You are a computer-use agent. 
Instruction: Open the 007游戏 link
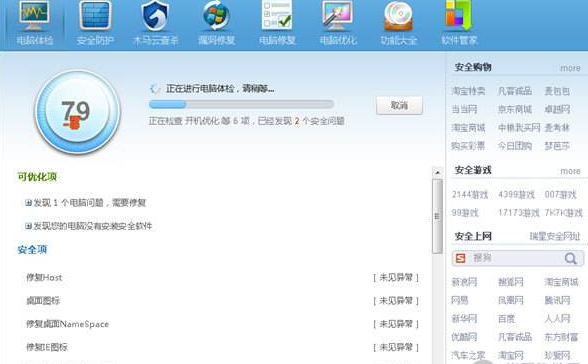(x=560, y=195)
